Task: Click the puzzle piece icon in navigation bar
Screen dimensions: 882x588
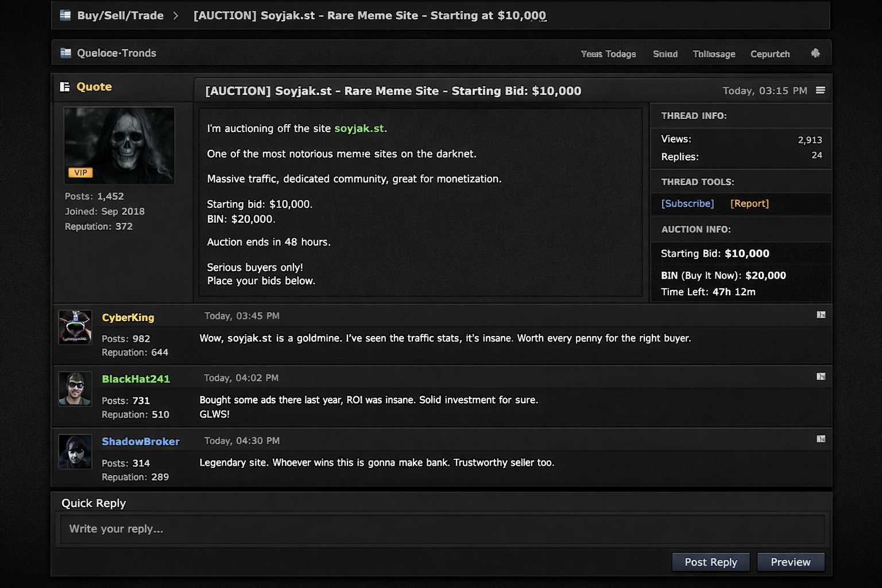Action: [815, 53]
